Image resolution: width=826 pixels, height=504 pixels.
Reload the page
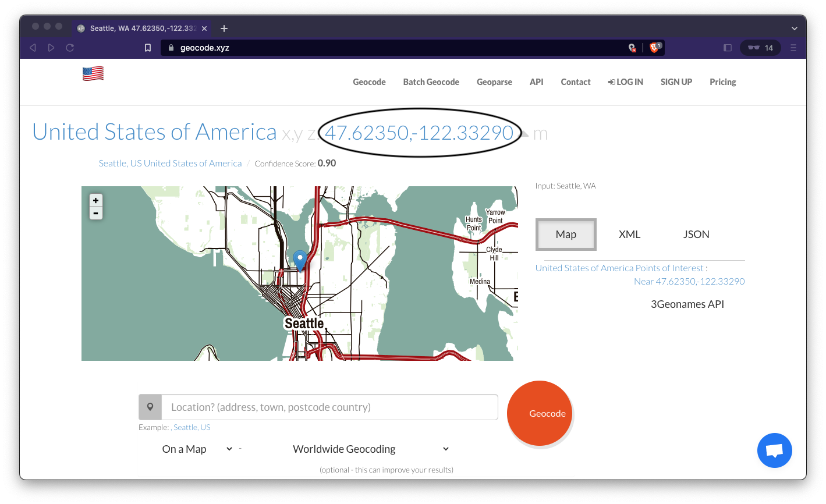point(70,48)
